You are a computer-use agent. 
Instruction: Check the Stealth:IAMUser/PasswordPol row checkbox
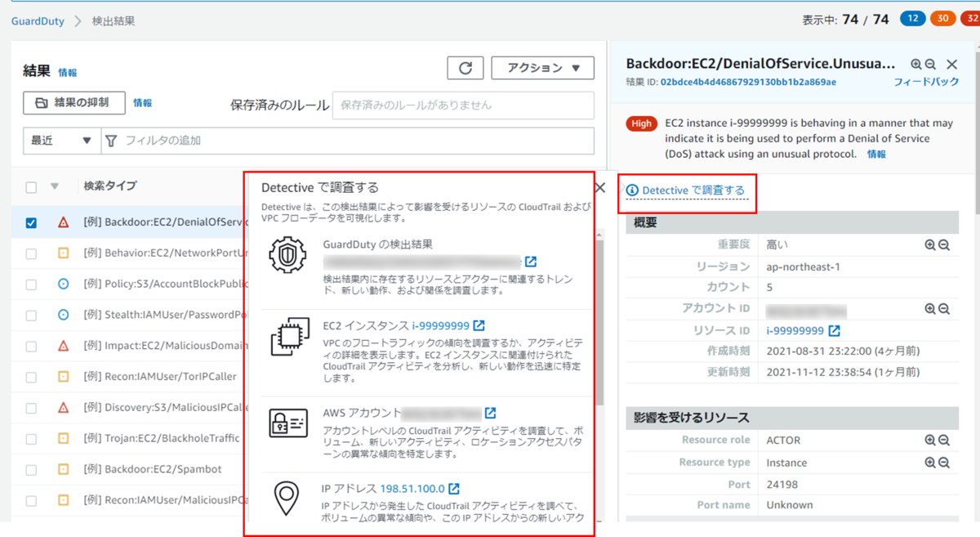(x=31, y=315)
